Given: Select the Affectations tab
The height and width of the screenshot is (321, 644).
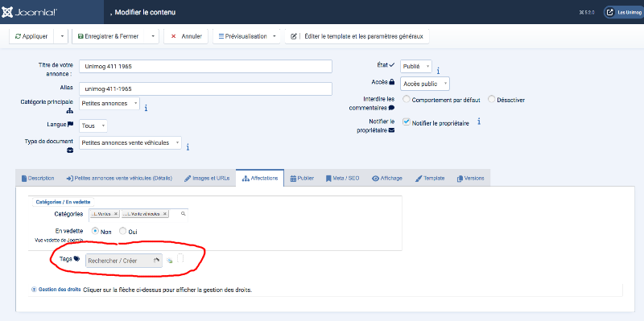Looking at the screenshot, I should click(x=260, y=178).
